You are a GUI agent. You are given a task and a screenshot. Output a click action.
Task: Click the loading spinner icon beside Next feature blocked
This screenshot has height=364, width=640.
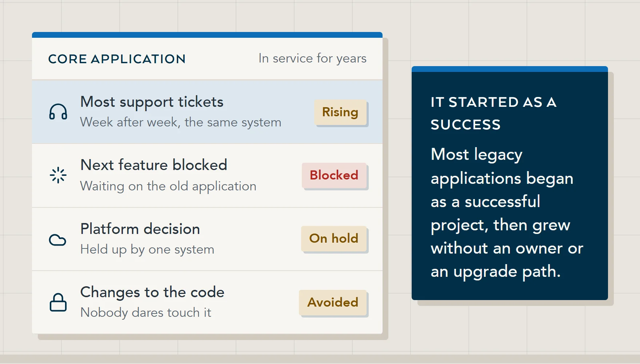tap(58, 175)
